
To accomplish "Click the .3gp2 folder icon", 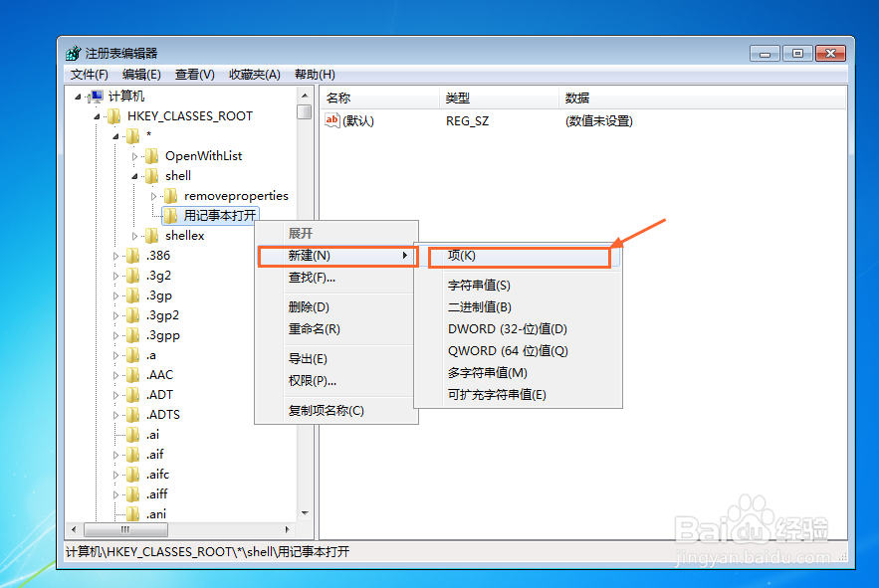I will 132,315.
